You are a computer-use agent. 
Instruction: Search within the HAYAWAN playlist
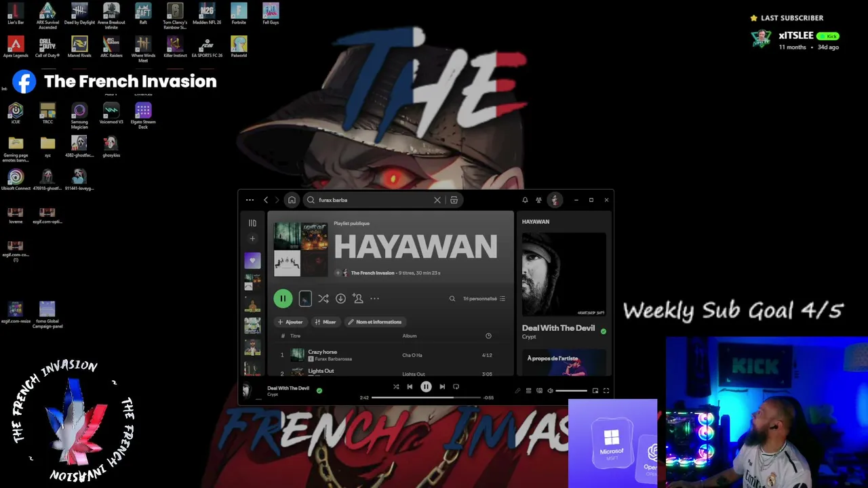tap(452, 298)
